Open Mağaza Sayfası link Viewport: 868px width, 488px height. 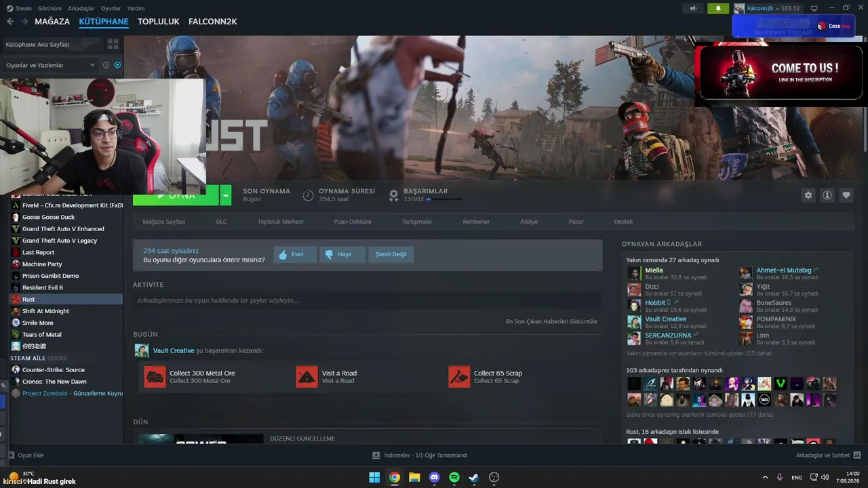tap(163, 222)
